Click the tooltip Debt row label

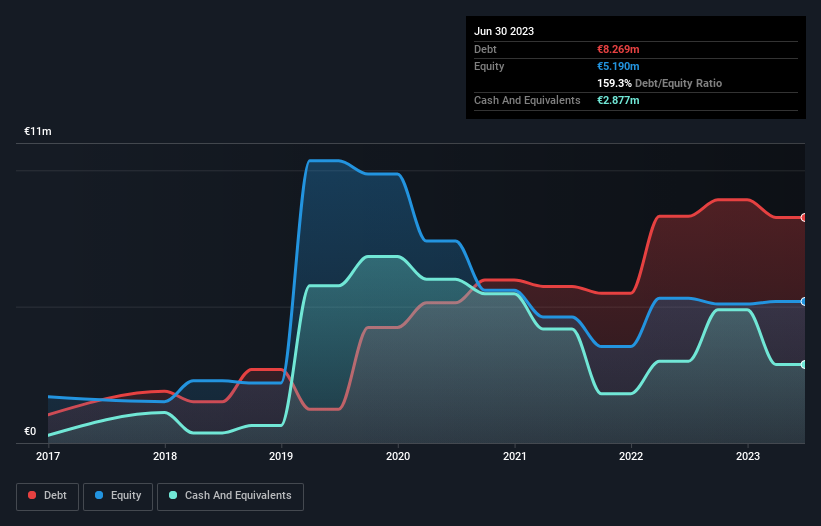coord(485,49)
